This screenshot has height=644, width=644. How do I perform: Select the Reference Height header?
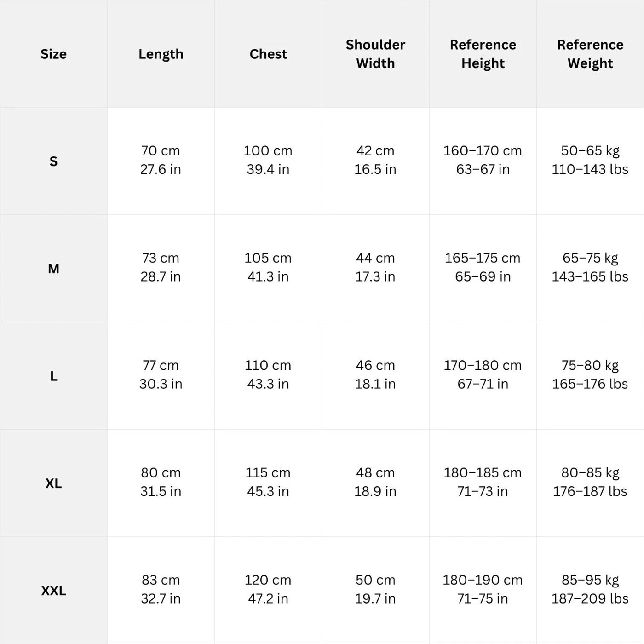coord(483,54)
